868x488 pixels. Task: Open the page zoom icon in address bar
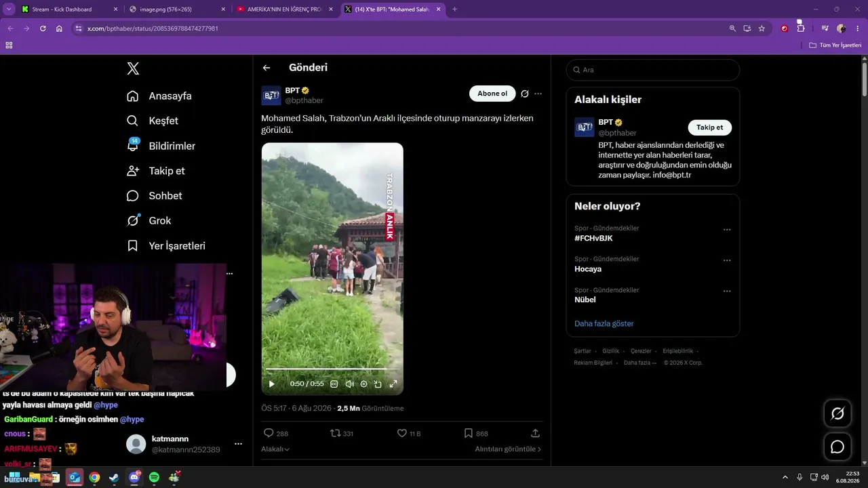coord(732,28)
